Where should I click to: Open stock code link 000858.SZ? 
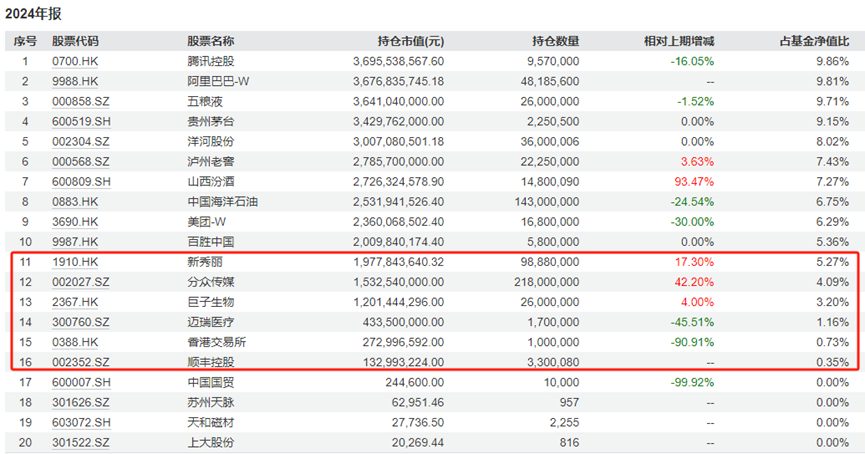81,102
